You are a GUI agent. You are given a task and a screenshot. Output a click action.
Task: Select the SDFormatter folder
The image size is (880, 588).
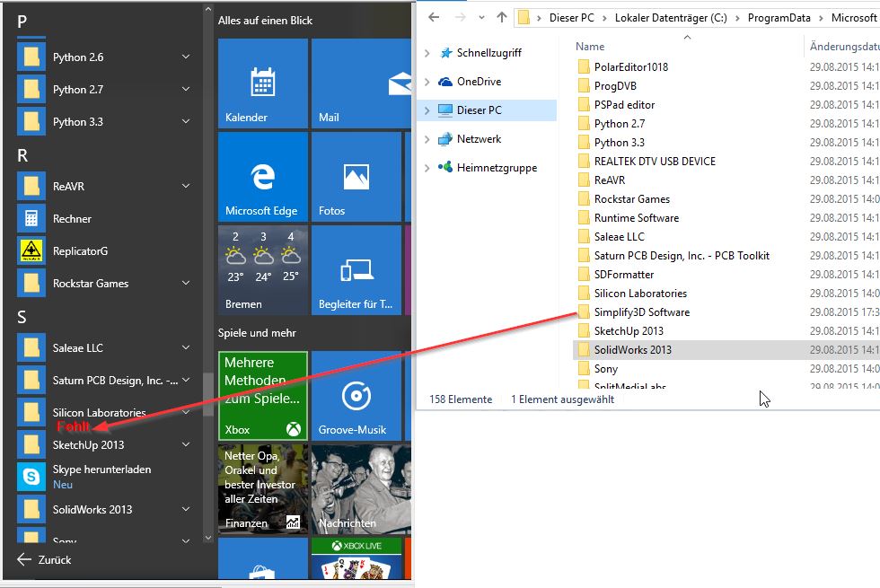(x=623, y=275)
